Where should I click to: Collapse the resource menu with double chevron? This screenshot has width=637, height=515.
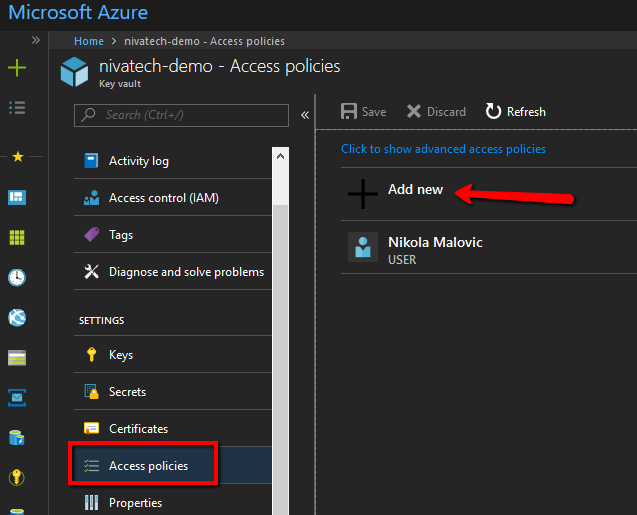(x=305, y=115)
